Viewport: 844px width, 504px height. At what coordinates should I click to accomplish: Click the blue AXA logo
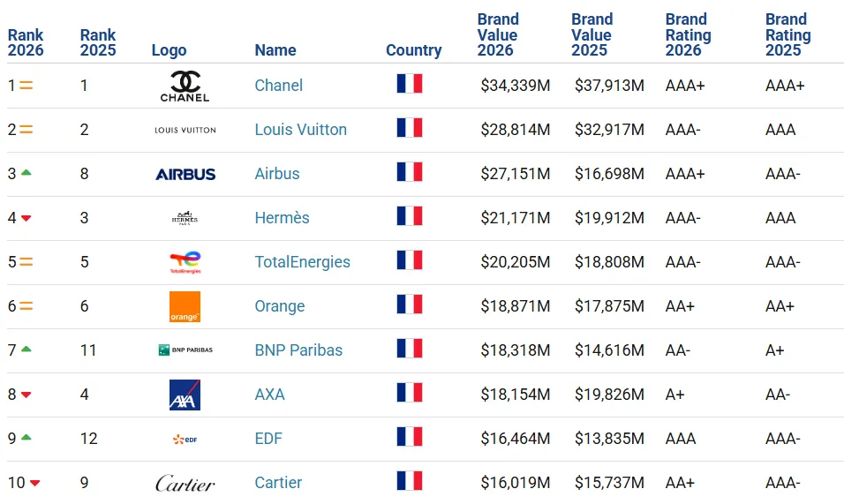click(x=185, y=395)
